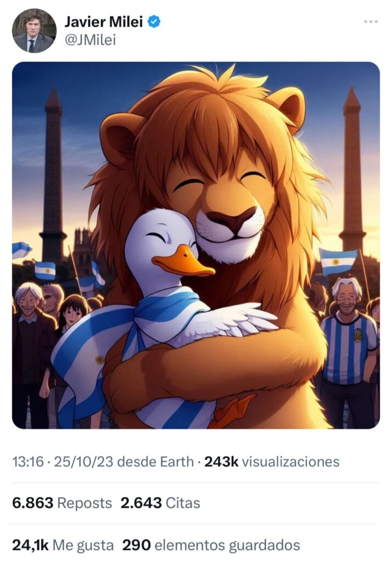392x562 pixels.
Task: Open the 243k visualizaciones analytics
Action: [272, 462]
